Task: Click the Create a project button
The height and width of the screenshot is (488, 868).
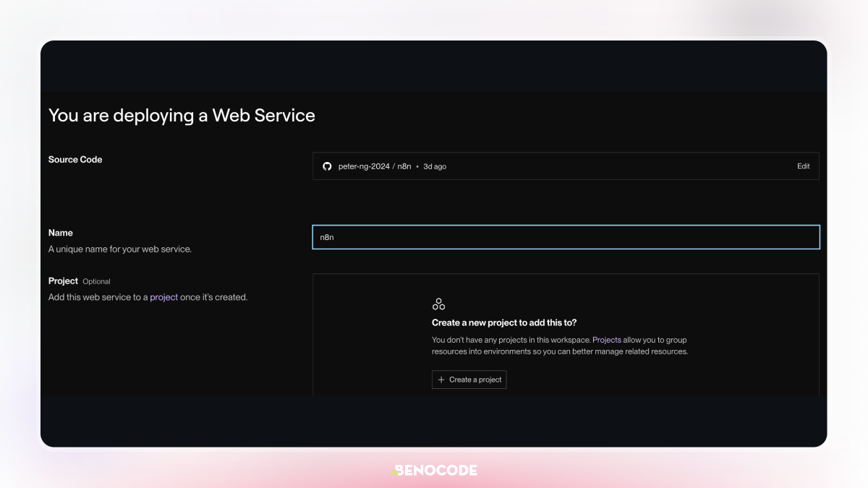Action: [469, 380]
